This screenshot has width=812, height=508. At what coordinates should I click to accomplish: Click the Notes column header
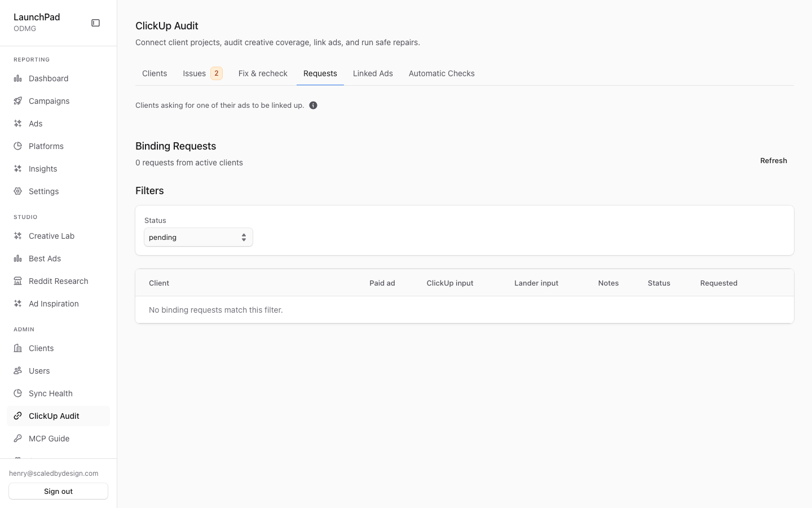tap(608, 283)
